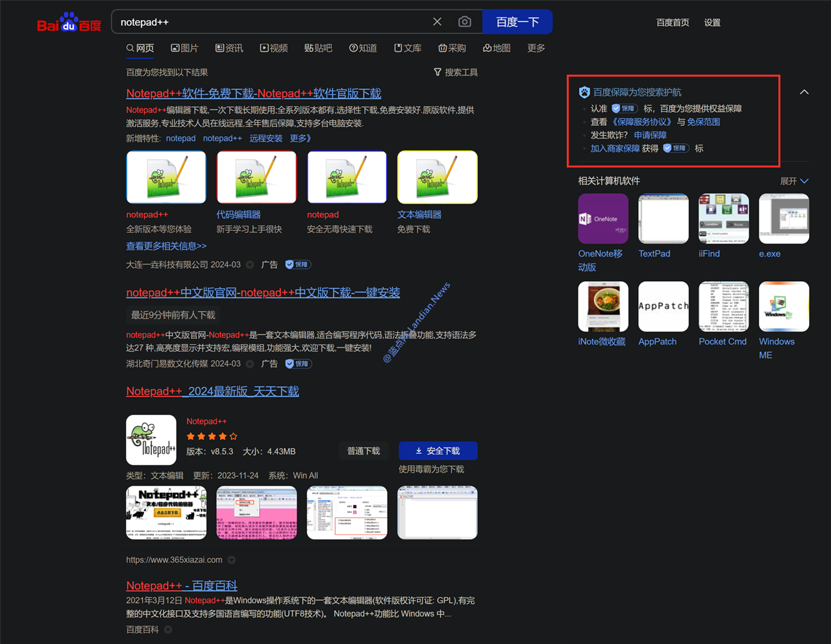The height and width of the screenshot is (644, 831).
Task: Open 搜索工具 filter options
Action: (x=456, y=72)
